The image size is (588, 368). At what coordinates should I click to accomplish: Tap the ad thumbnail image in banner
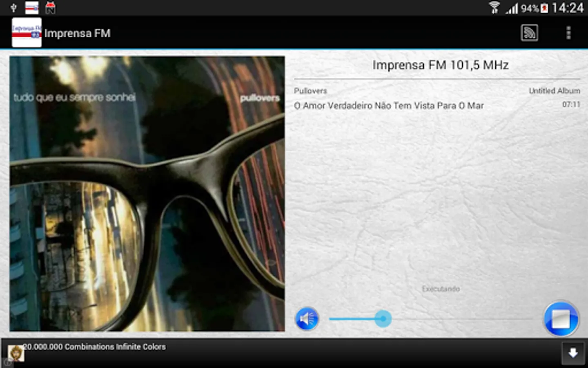[x=16, y=353]
